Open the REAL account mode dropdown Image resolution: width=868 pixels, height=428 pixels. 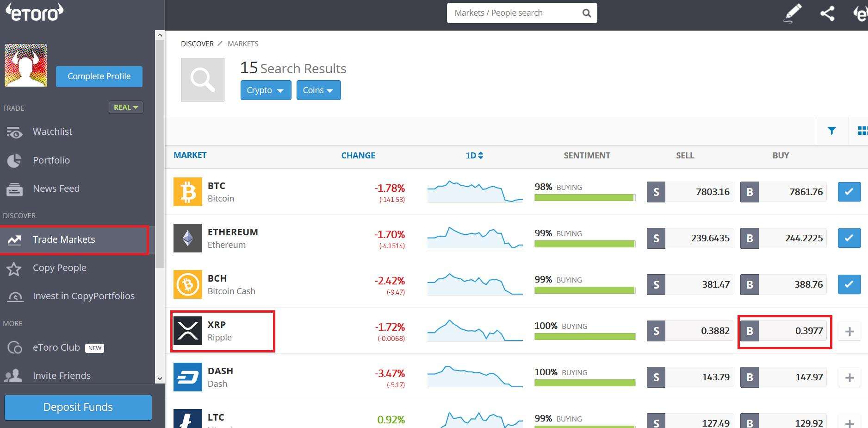(x=126, y=107)
